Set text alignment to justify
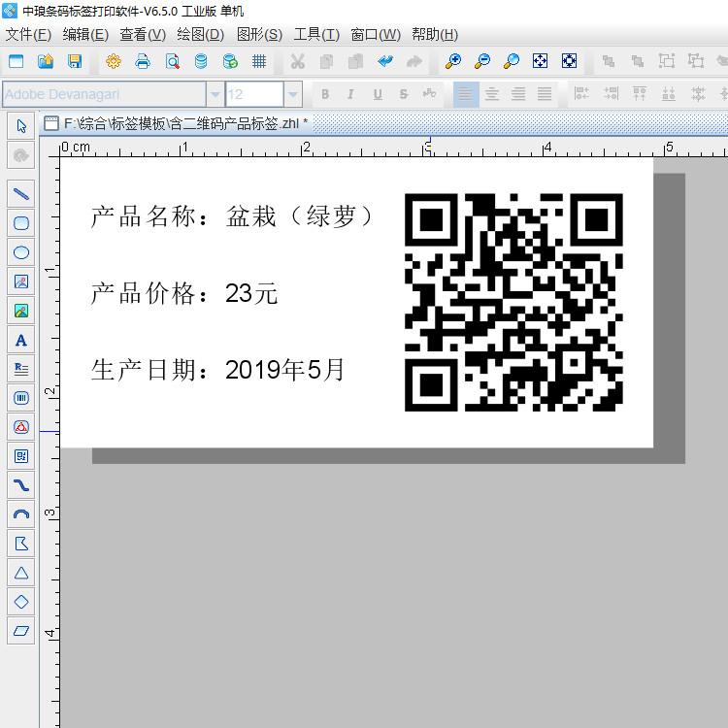The height and width of the screenshot is (728, 728). [545, 94]
